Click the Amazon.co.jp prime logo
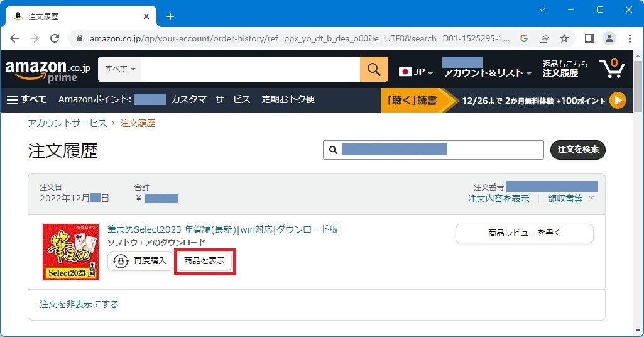The width and height of the screenshot is (644, 337). click(x=48, y=70)
